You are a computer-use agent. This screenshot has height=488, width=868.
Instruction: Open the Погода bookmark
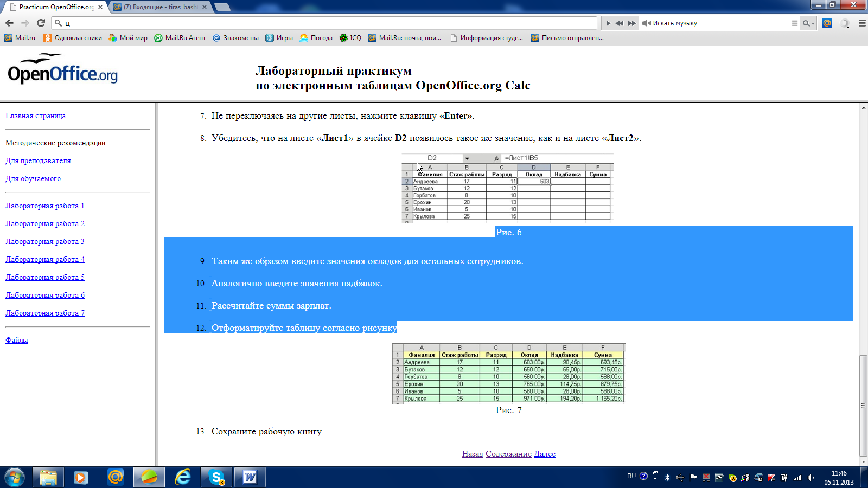click(x=316, y=38)
